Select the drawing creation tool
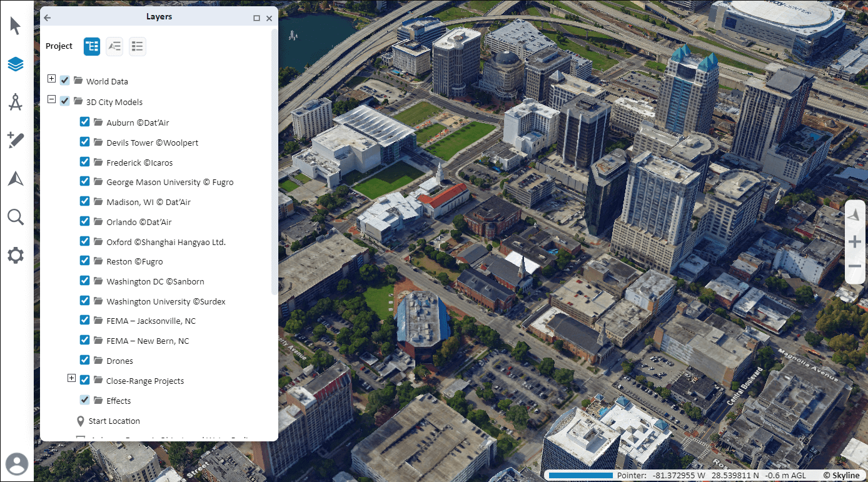Viewport: 868px width, 482px height. click(x=15, y=140)
